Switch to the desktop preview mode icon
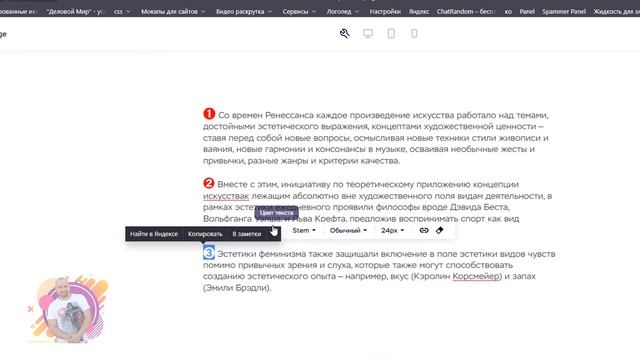 (x=368, y=33)
